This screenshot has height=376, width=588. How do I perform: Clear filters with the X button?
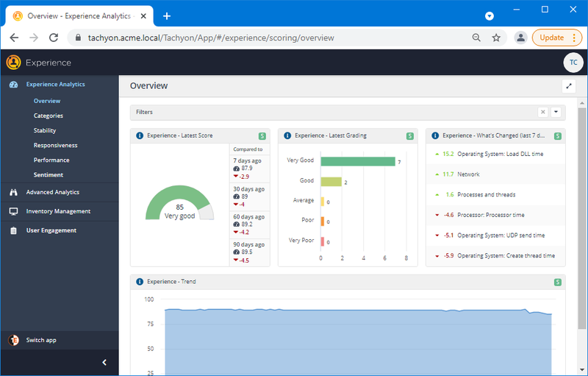[542, 112]
